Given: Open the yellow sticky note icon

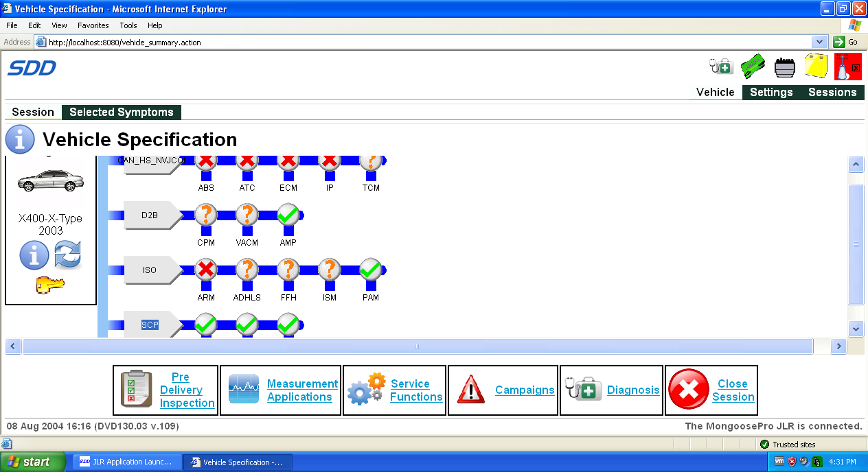Looking at the screenshot, I should click(816, 67).
